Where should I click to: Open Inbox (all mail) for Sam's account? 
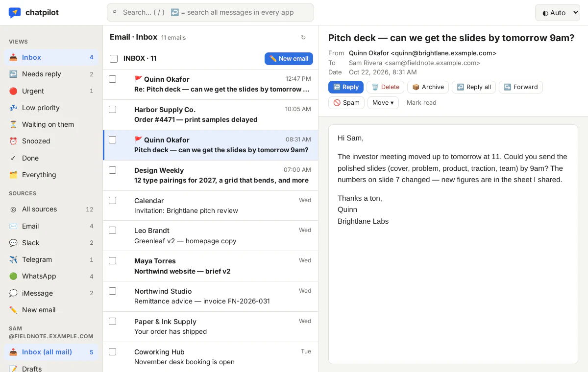pos(51,352)
